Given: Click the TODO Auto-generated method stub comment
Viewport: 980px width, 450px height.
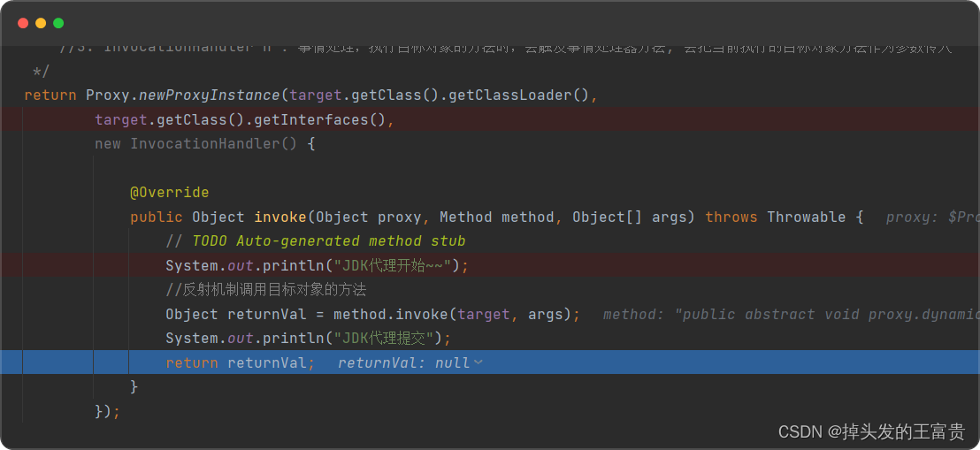Looking at the screenshot, I should coord(329,241).
